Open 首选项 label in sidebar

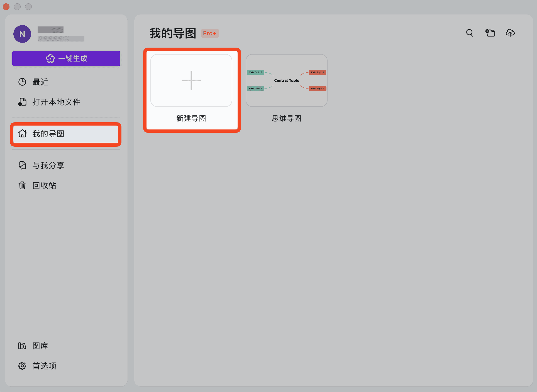(x=45, y=366)
